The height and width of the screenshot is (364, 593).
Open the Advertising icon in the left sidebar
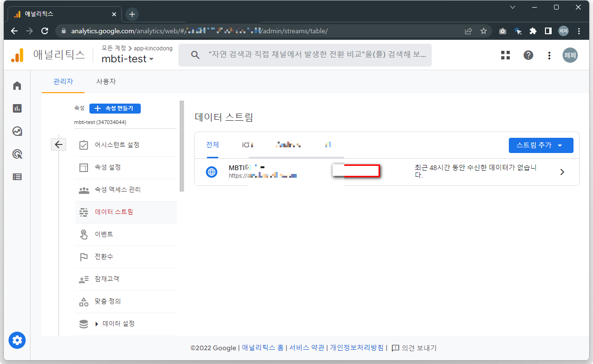click(17, 154)
